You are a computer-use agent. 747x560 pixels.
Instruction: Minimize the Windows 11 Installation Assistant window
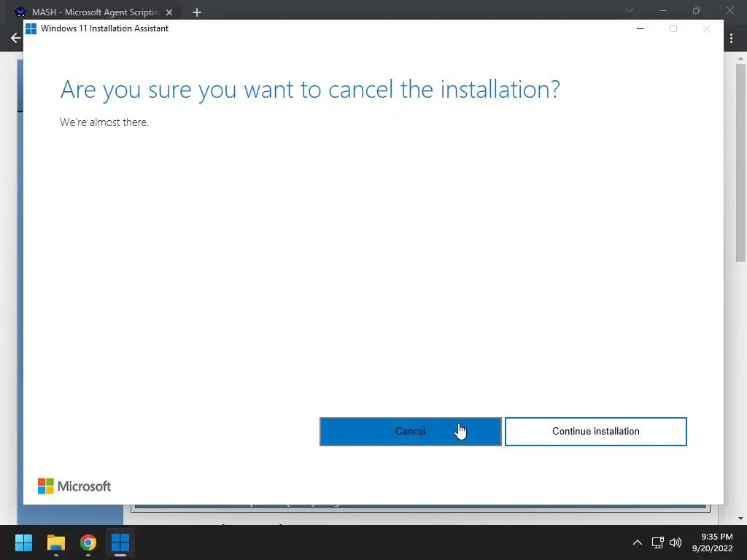click(x=640, y=28)
